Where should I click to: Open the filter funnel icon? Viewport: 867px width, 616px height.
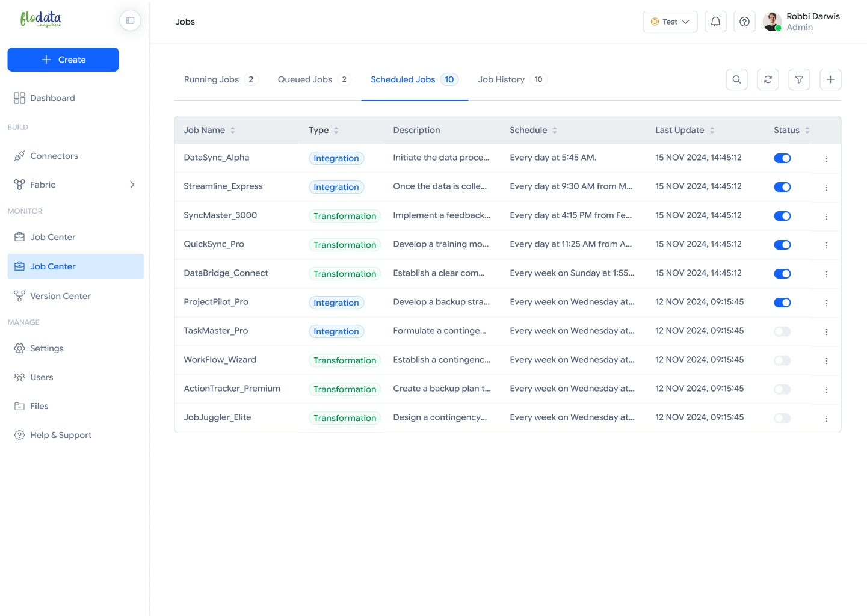tap(799, 79)
